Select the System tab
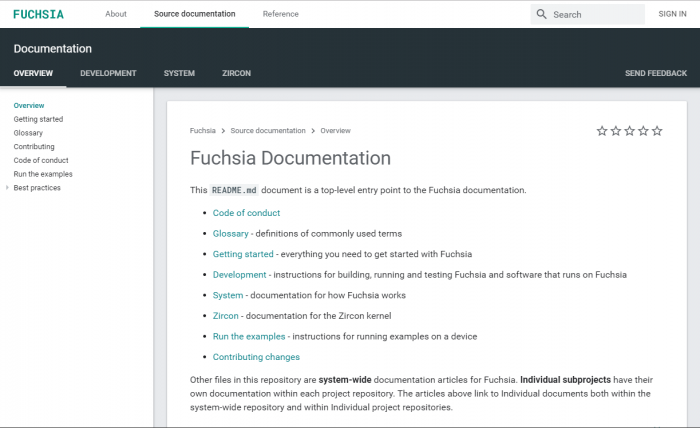The image size is (700, 428). pos(179,73)
